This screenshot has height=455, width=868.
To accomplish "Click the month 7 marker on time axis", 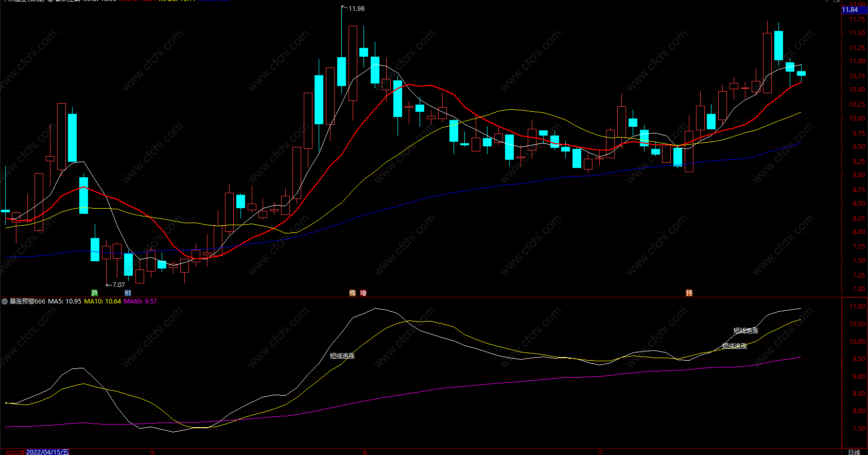I will point(601,452).
